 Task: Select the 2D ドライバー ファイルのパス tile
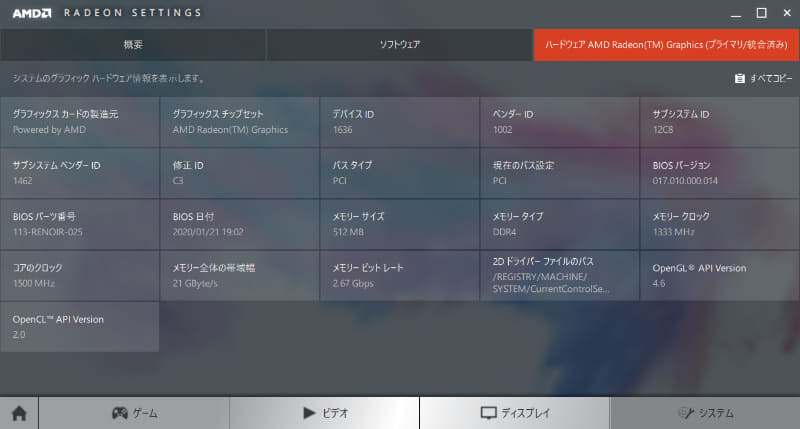pos(559,275)
